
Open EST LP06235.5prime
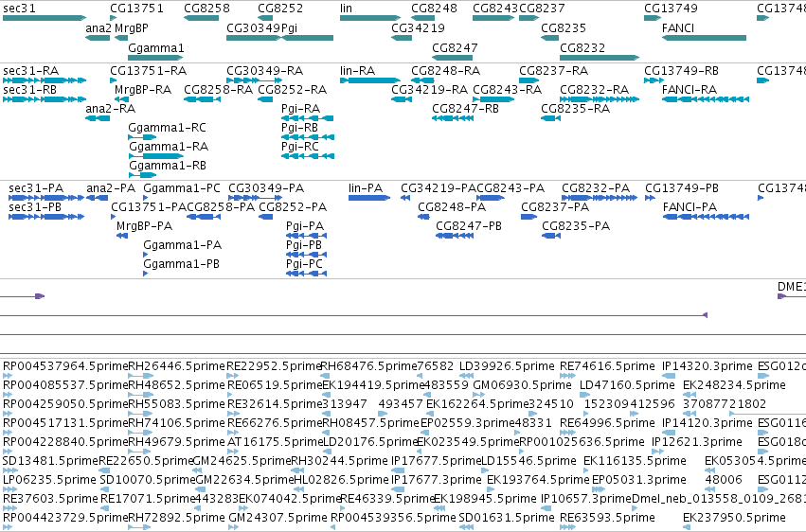tap(9, 490)
